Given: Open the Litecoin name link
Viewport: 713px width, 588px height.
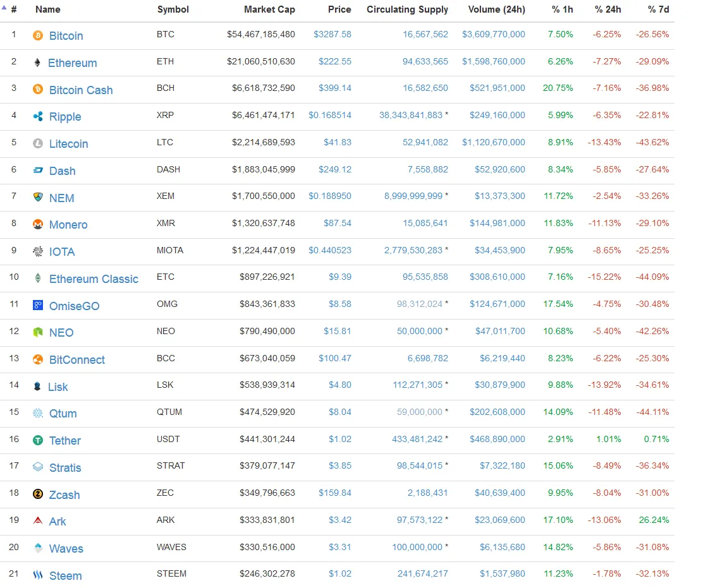Looking at the screenshot, I should point(69,144).
